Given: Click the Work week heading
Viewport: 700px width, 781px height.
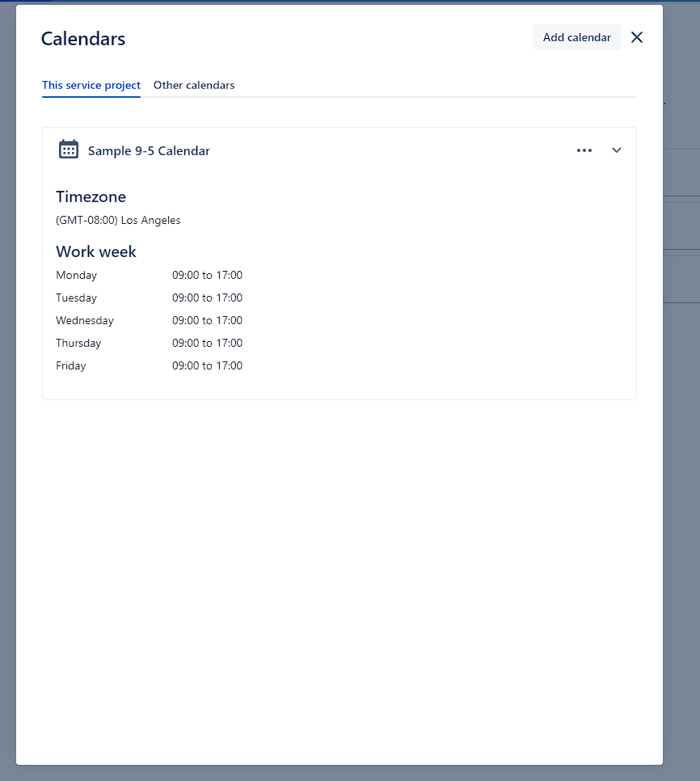Looking at the screenshot, I should (96, 251).
